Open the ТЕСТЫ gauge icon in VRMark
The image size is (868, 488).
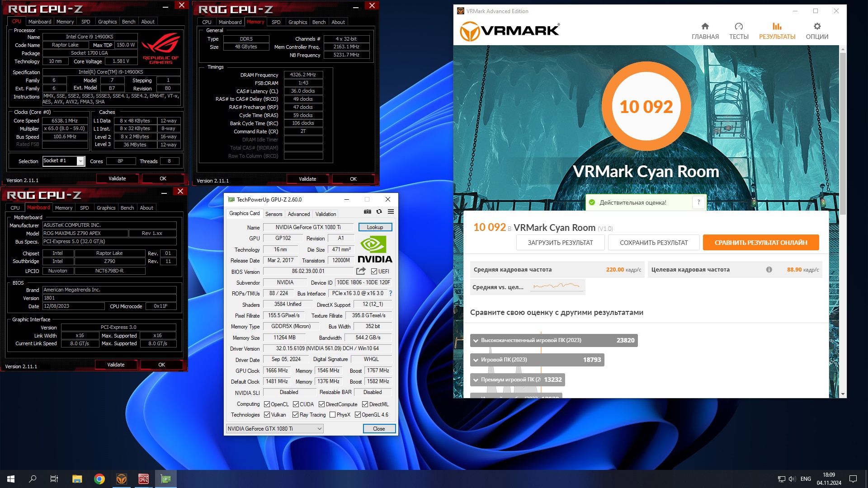(739, 26)
